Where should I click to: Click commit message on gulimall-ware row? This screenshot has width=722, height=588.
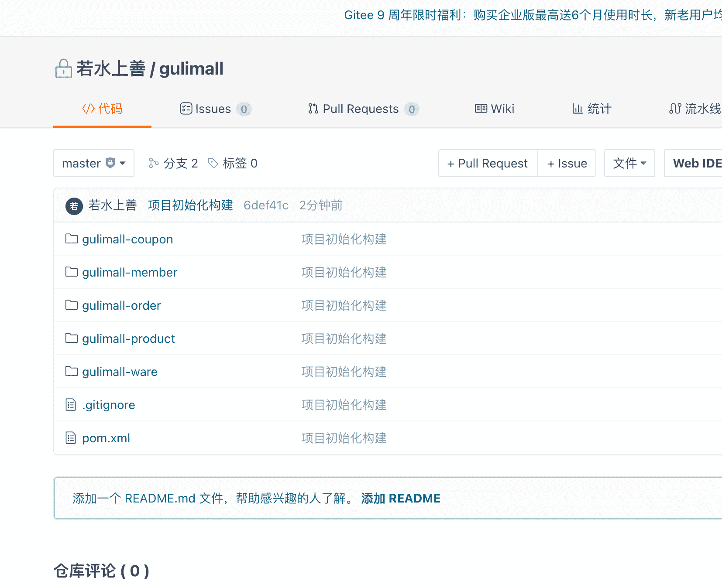(x=344, y=372)
